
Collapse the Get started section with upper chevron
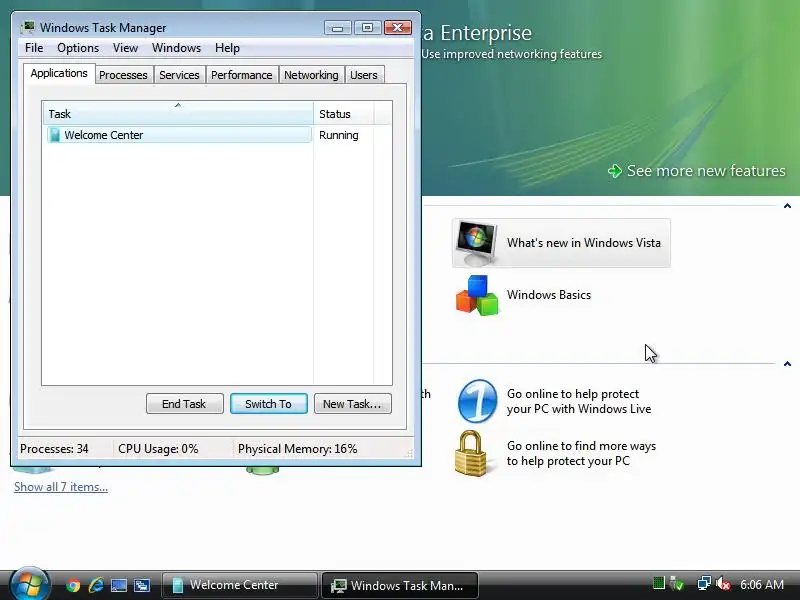[x=787, y=206]
